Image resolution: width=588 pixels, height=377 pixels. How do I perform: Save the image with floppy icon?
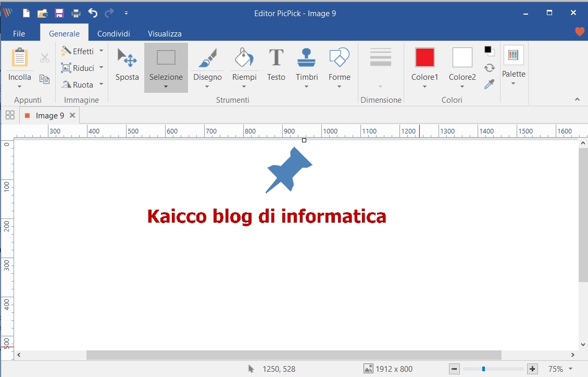59,14
